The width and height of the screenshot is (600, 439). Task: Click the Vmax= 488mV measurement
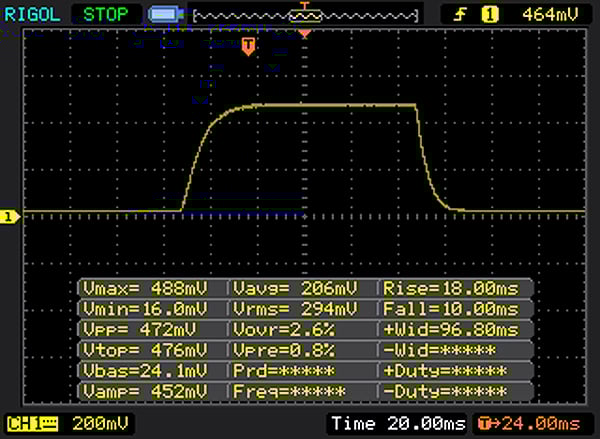145,289
